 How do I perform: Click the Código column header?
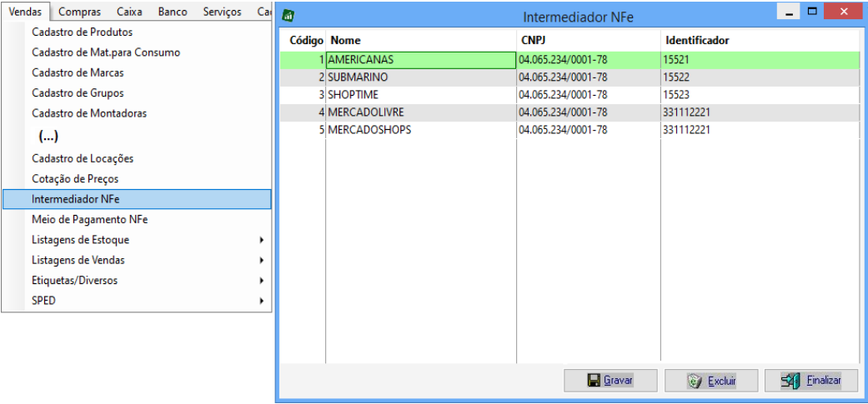point(306,40)
